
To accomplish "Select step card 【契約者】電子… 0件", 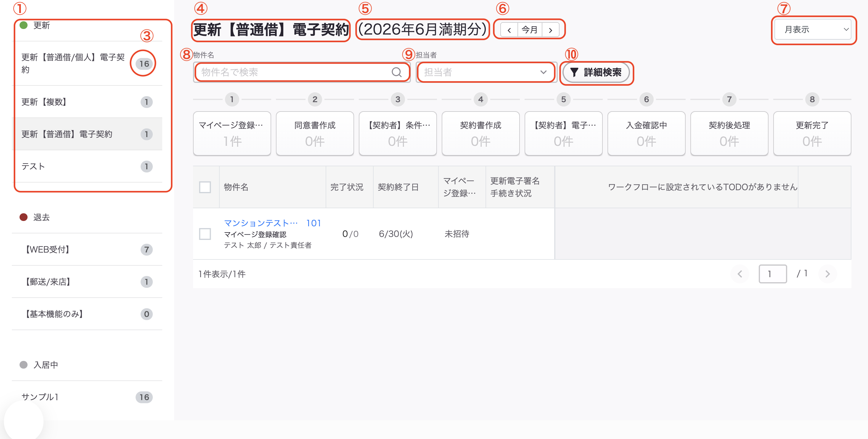I will [x=564, y=134].
